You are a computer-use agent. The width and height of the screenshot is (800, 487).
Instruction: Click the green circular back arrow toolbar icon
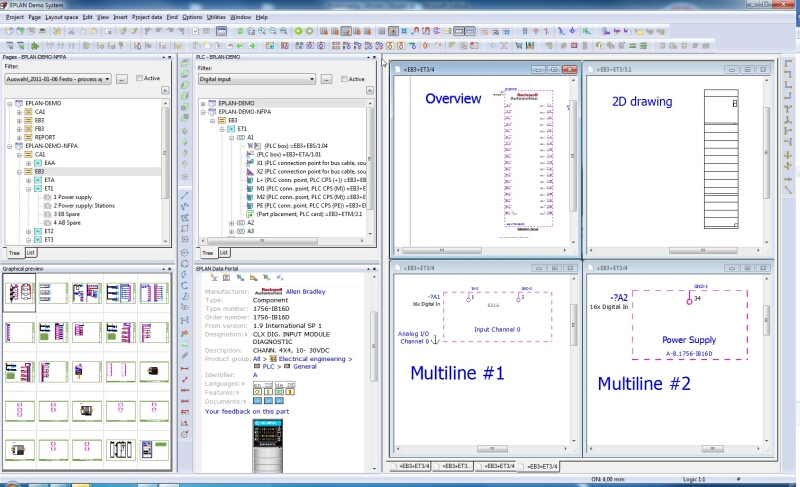coord(298,32)
